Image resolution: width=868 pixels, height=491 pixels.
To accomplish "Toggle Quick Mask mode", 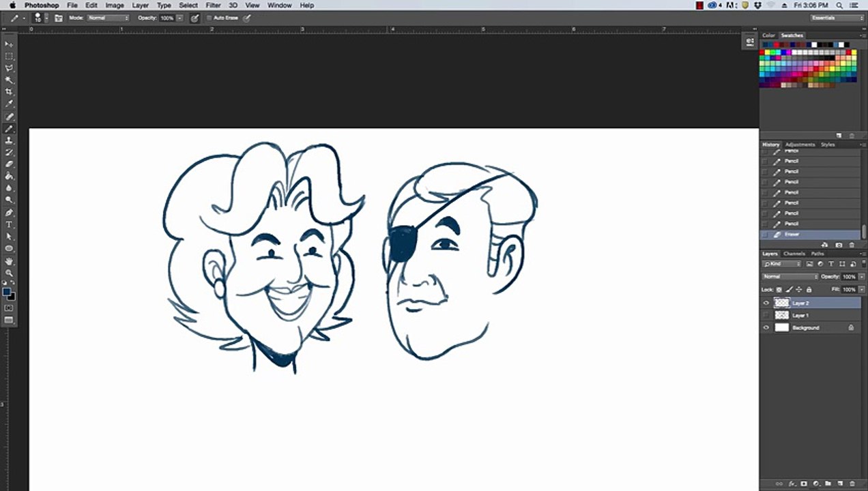I will [9, 308].
